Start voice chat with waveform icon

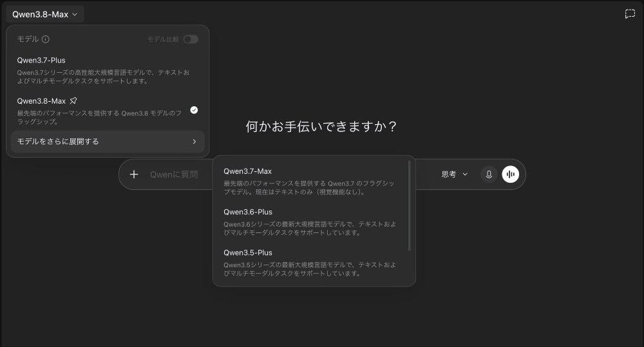tap(511, 174)
